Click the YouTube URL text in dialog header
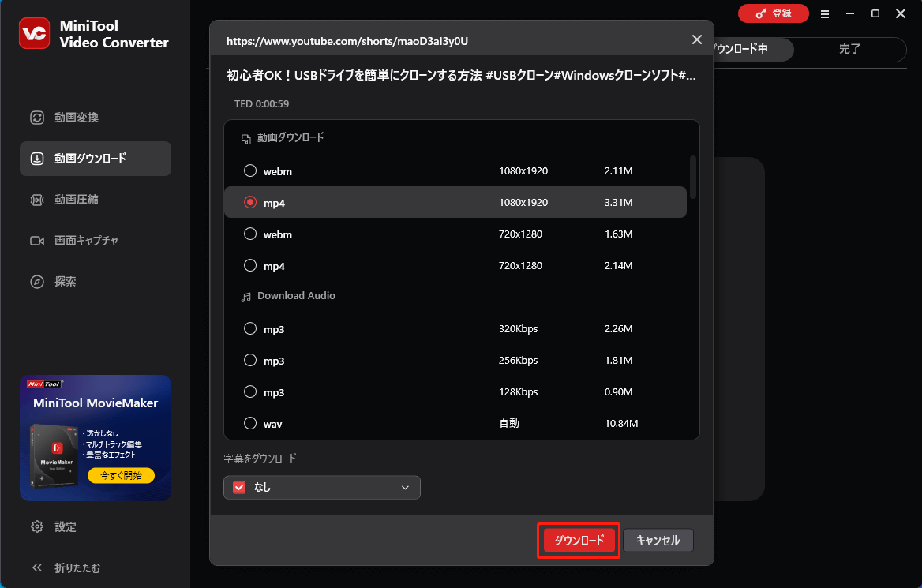 pos(347,41)
